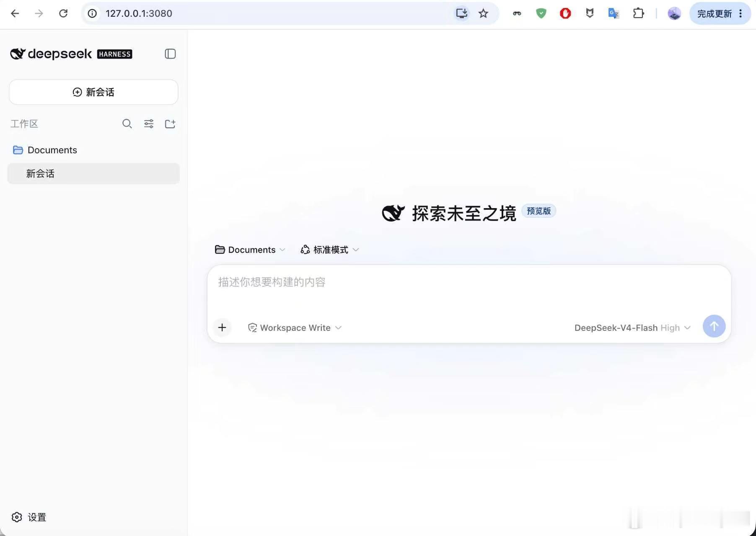This screenshot has width=756, height=536.
Task: Select the Documents folder in sidebar
Action: tap(93, 150)
